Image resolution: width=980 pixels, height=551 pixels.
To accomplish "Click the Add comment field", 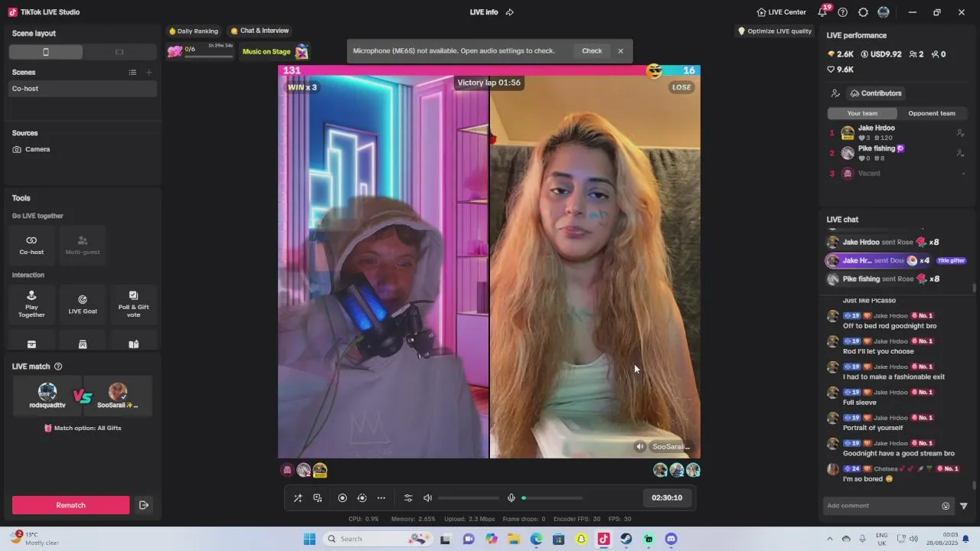I will (x=880, y=506).
